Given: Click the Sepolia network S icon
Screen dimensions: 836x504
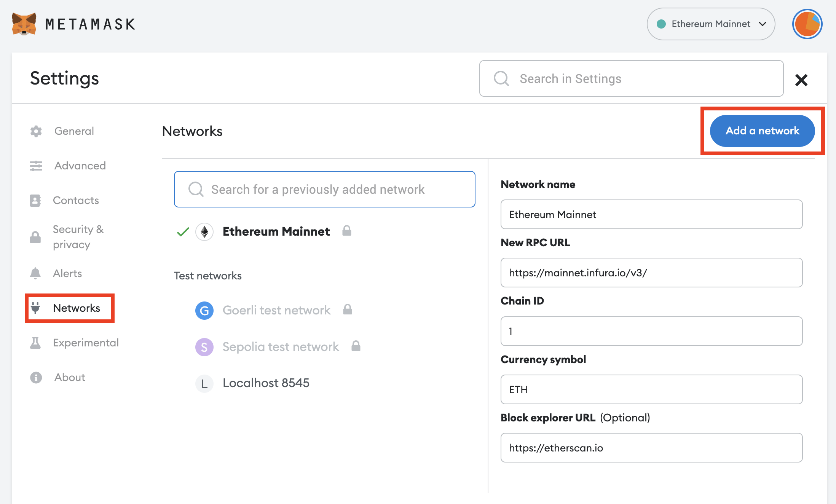Looking at the screenshot, I should [204, 347].
